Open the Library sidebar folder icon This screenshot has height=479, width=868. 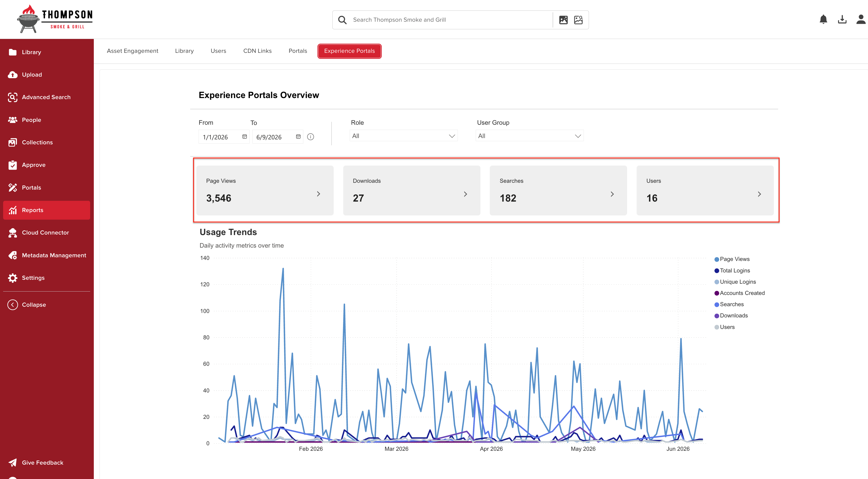13,52
